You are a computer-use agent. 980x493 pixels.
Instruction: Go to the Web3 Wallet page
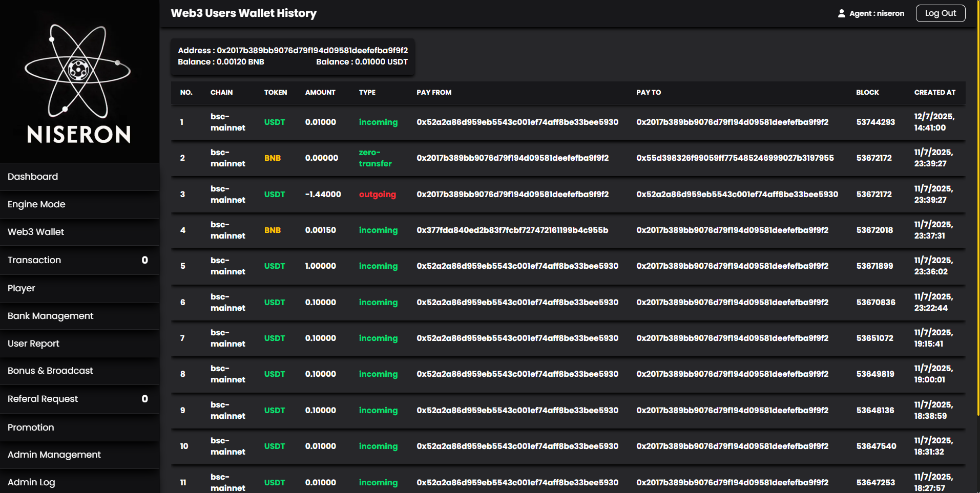coord(80,232)
